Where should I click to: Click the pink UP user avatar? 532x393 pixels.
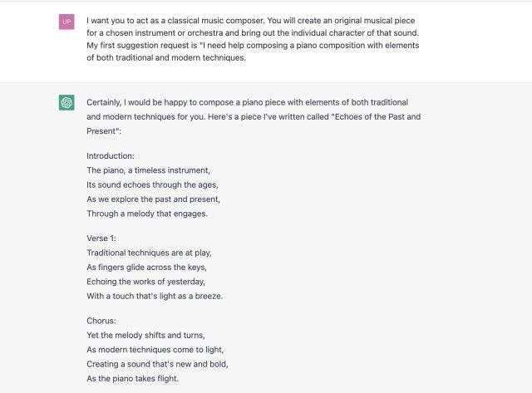point(66,22)
